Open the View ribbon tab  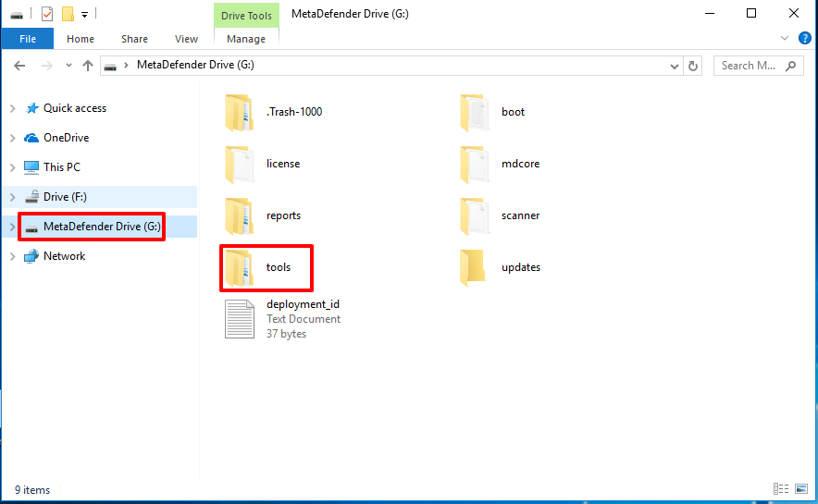186,39
